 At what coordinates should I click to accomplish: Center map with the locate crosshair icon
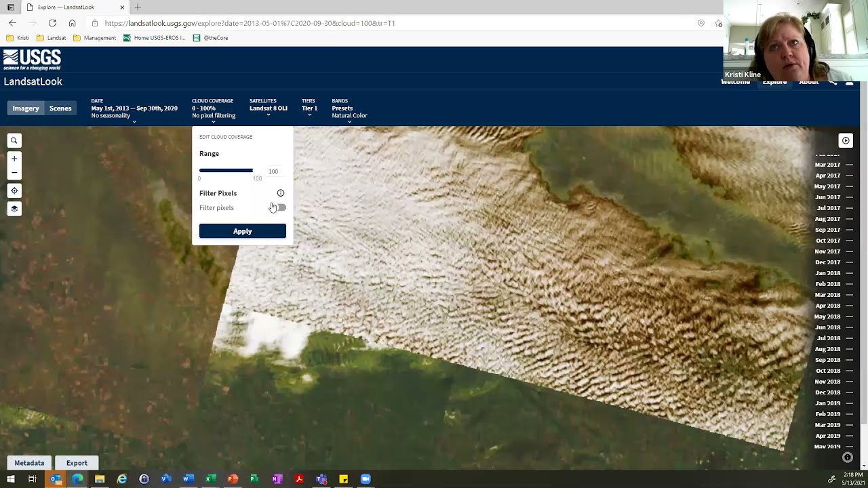pyautogui.click(x=14, y=191)
